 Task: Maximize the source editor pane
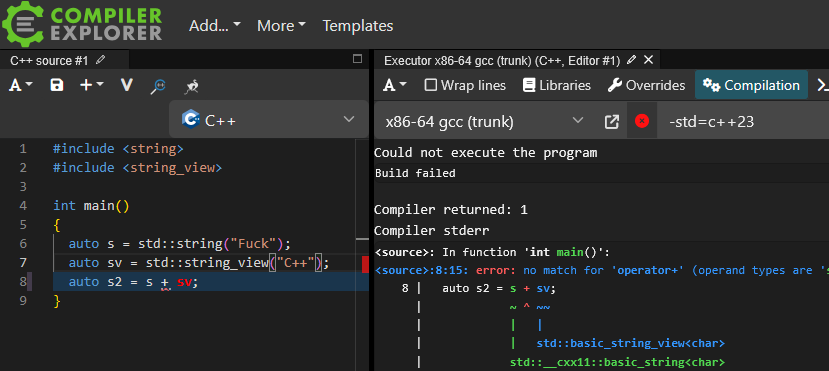(x=357, y=59)
